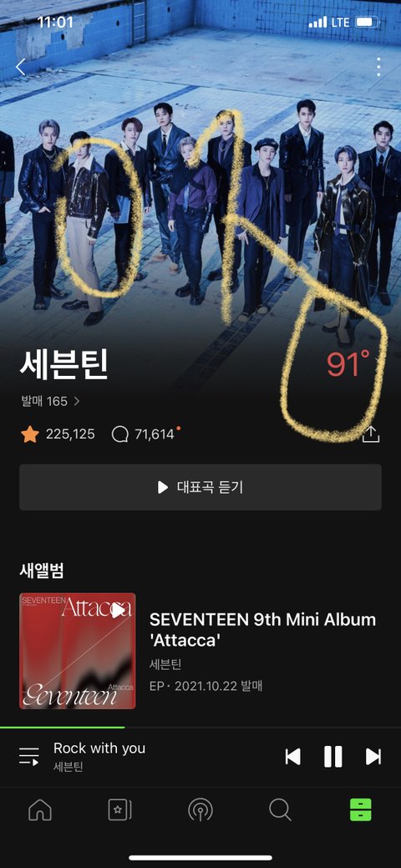Viewport: 401px width, 868px height.
Task: Tap the back arrow icon
Action: click(21, 67)
